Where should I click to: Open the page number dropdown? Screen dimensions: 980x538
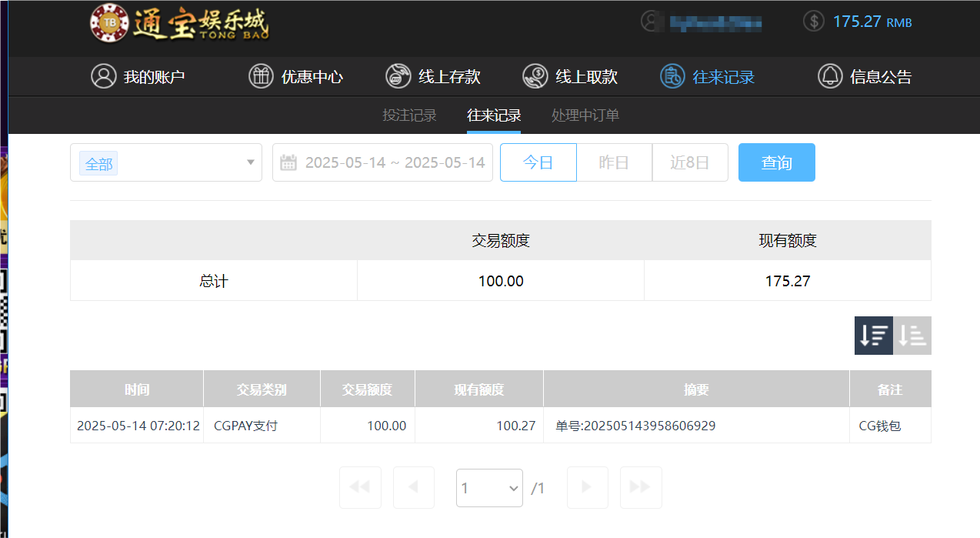click(489, 487)
